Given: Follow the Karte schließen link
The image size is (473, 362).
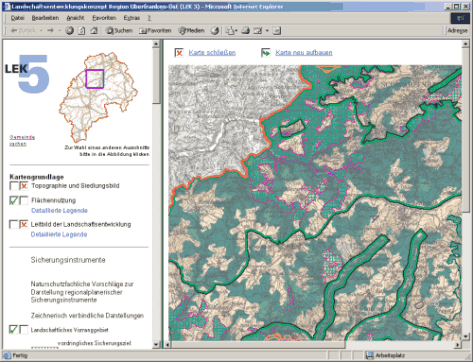Looking at the screenshot, I should click(x=212, y=53).
